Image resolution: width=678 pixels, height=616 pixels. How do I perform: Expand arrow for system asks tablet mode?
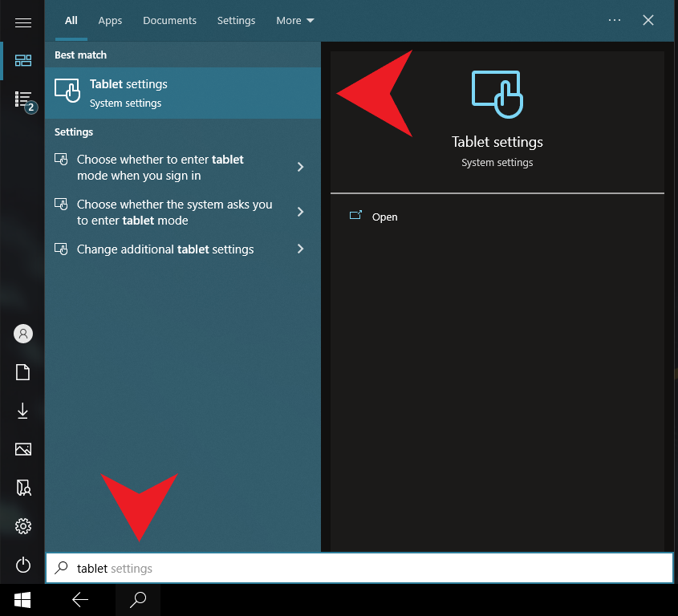tap(301, 212)
